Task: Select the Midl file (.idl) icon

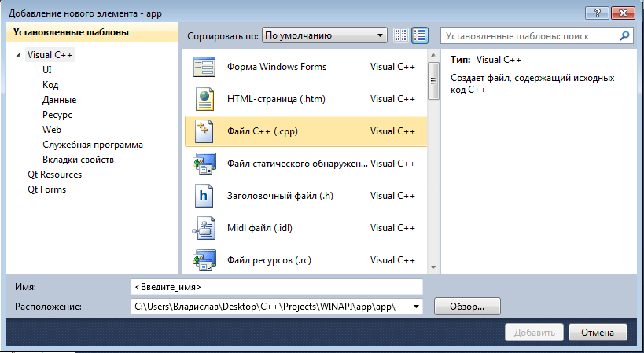Action: (x=204, y=228)
